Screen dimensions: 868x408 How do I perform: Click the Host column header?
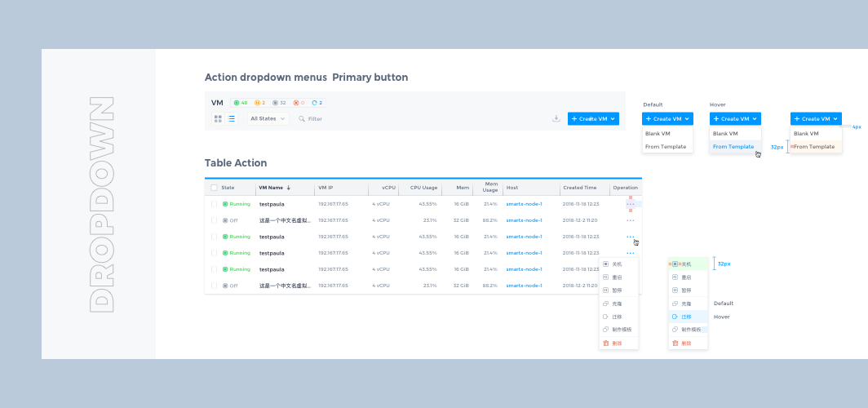coord(512,188)
